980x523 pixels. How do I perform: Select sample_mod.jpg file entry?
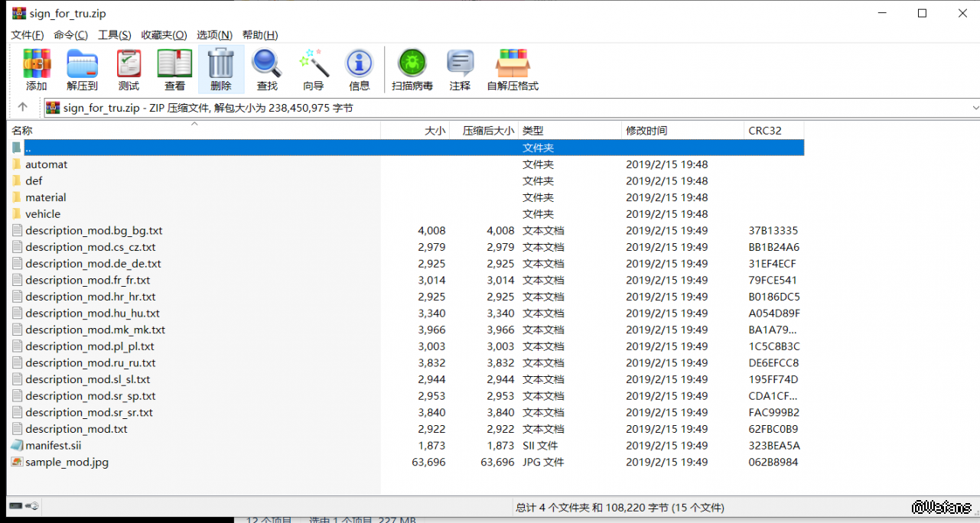pos(61,463)
